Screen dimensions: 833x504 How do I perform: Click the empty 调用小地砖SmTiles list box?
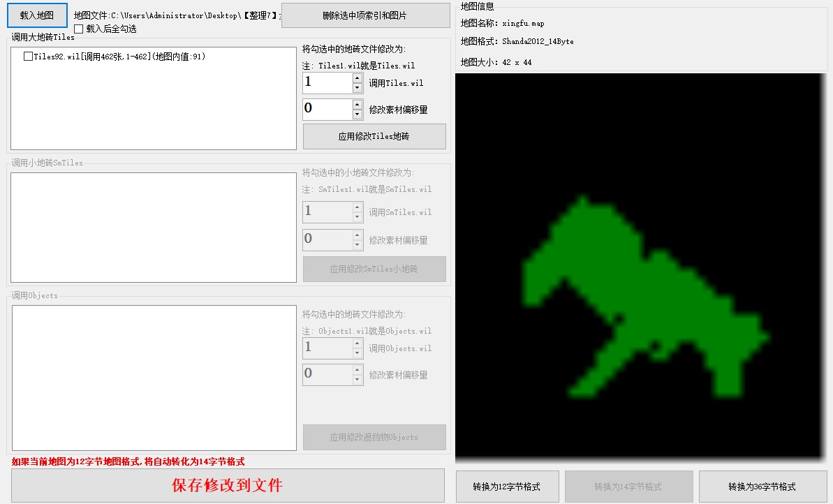click(154, 228)
